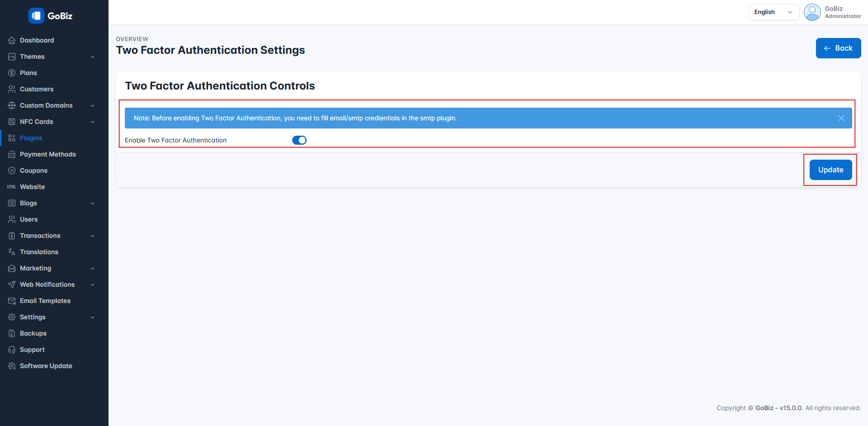868x426 pixels.
Task: Open the Plugins menu item
Action: point(31,138)
